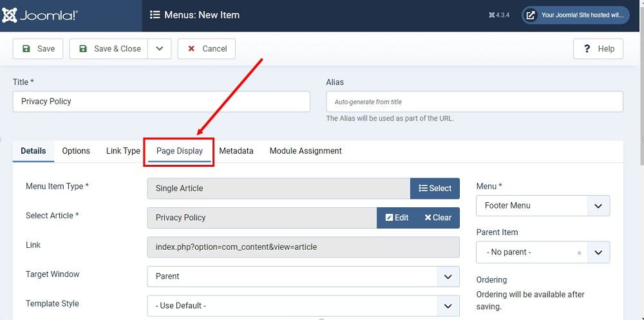Click the Alias helper text below field
Screen dimensions: 644x320
click(x=390, y=118)
